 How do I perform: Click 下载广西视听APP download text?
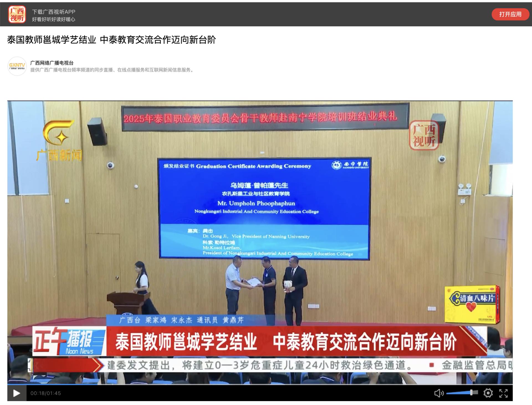(x=53, y=12)
